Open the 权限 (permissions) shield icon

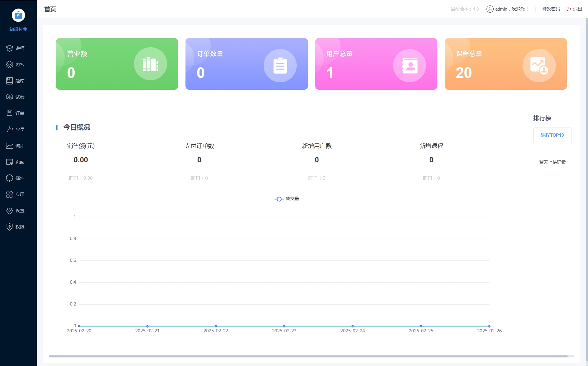(18, 227)
